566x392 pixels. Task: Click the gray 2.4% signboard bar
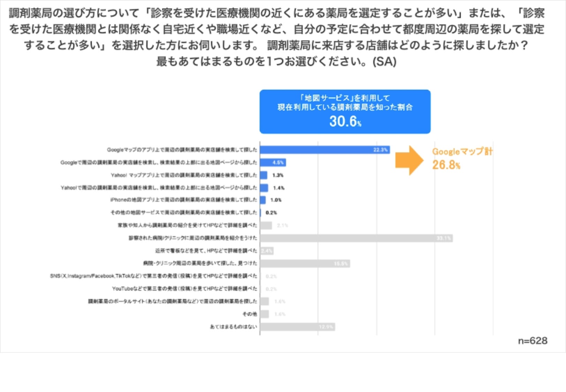point(266,251)
